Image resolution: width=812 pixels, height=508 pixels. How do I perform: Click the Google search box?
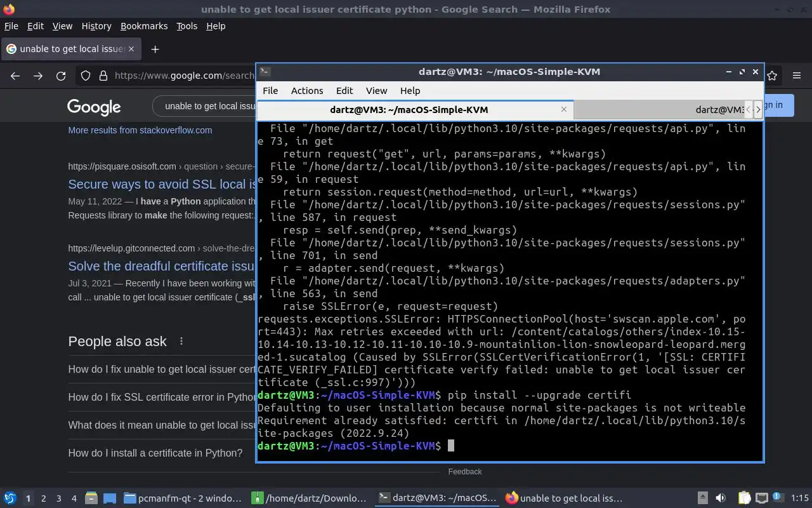[x=204, y=106]
